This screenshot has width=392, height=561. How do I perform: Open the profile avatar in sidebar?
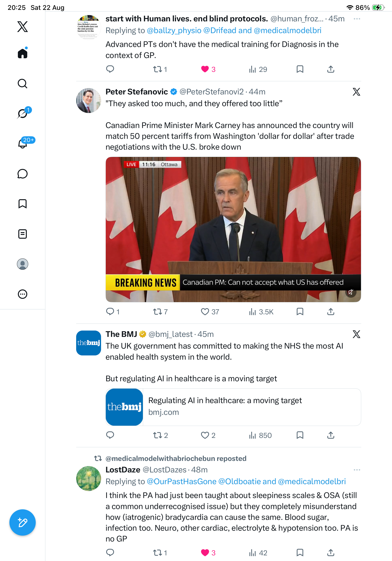click(23, 264)
